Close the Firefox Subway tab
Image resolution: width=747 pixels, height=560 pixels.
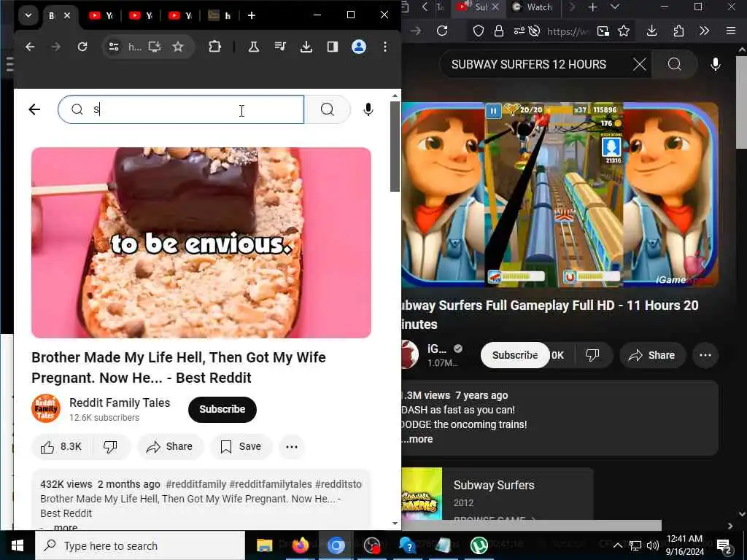(x=495, y=7)
